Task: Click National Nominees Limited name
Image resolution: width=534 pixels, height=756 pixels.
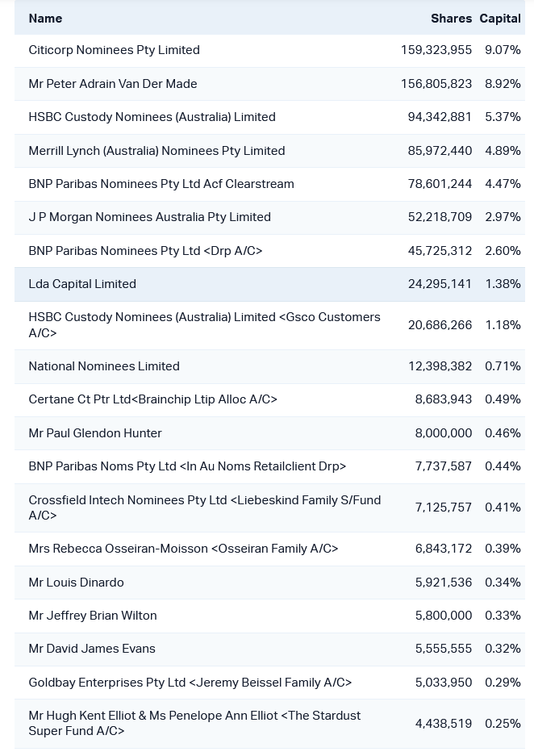Action: click(104, 366)
